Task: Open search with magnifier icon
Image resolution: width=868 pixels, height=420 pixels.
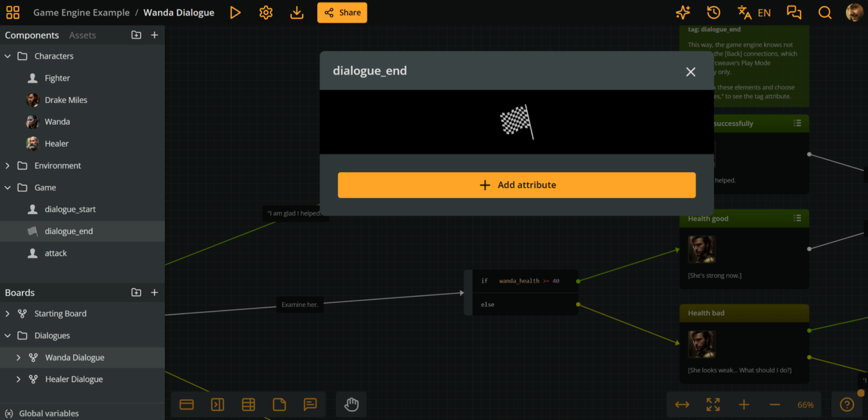Action: pyautogui.click(x=825, y=13)
